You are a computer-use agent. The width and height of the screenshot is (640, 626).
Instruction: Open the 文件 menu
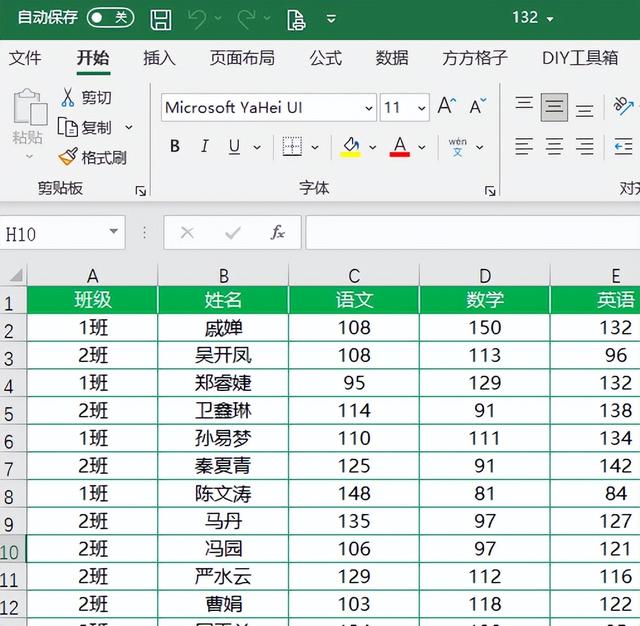click(x=25, y=58)
